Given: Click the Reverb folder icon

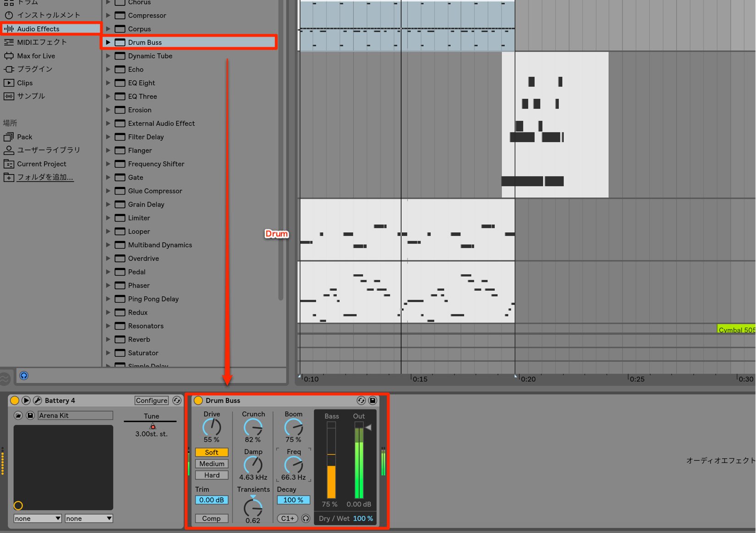Looking at the screenshot, I should [x=120, y=339].
